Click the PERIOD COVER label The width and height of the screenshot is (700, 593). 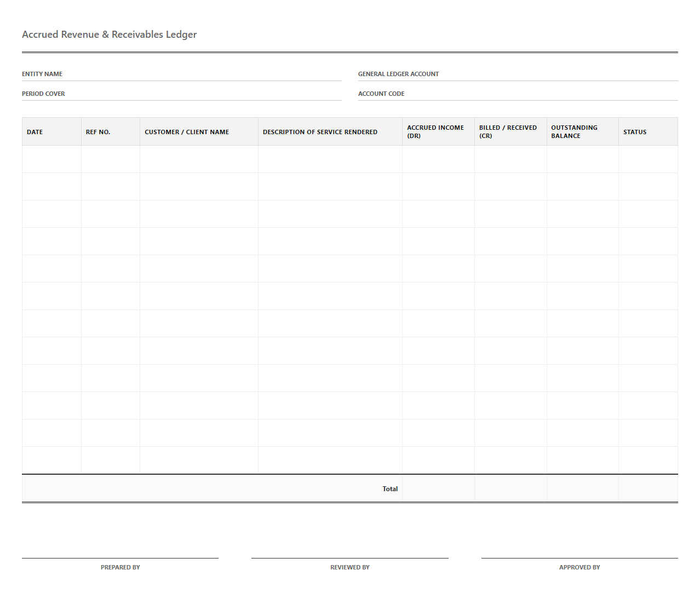click(43, 94)
